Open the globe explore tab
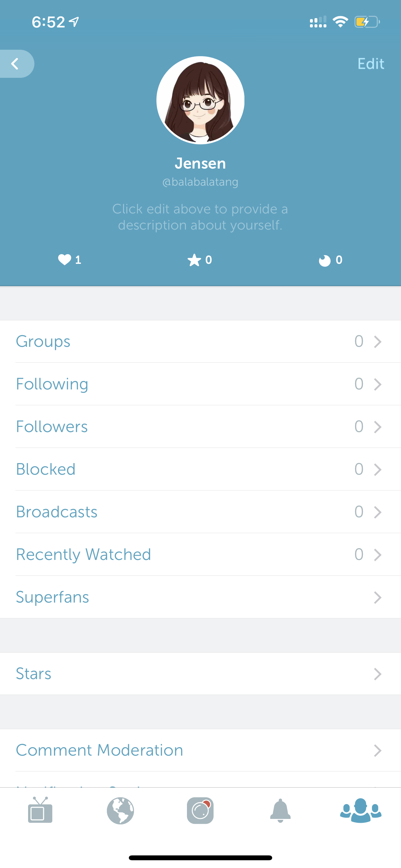Screen dimensions: 401x868 click(x=120, y=811)
